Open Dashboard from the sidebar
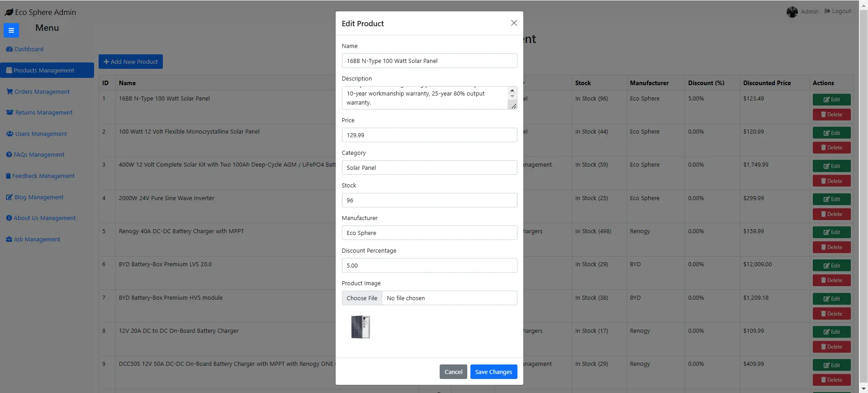Screen dimensions: 868x393 tap(25, 49)
